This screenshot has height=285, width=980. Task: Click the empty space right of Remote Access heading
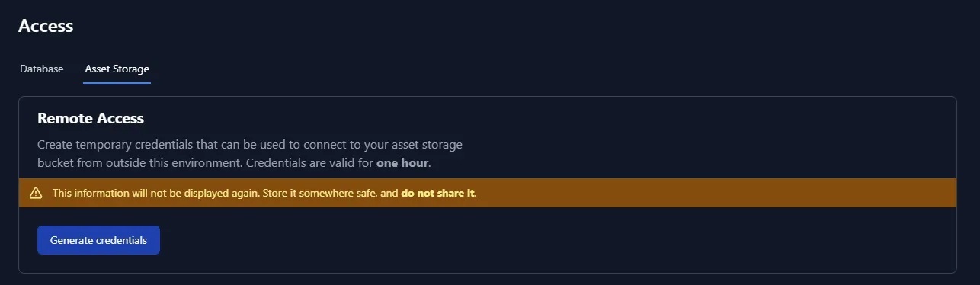[549, 119]
